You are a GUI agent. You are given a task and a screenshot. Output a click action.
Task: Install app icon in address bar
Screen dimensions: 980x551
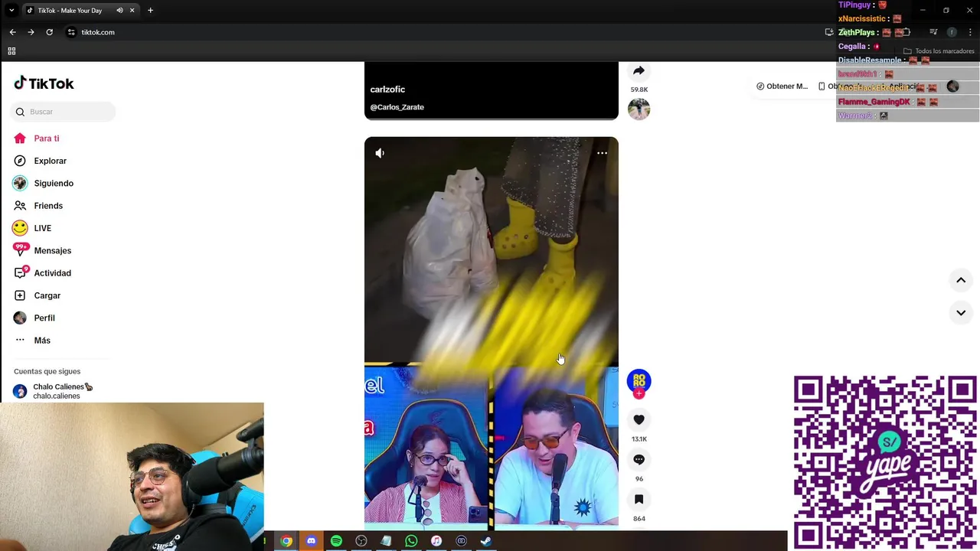(829, 32)
